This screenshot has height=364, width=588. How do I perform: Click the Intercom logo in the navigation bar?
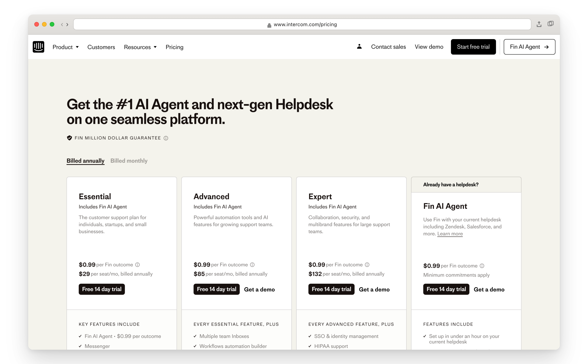[x=38, y=47]
